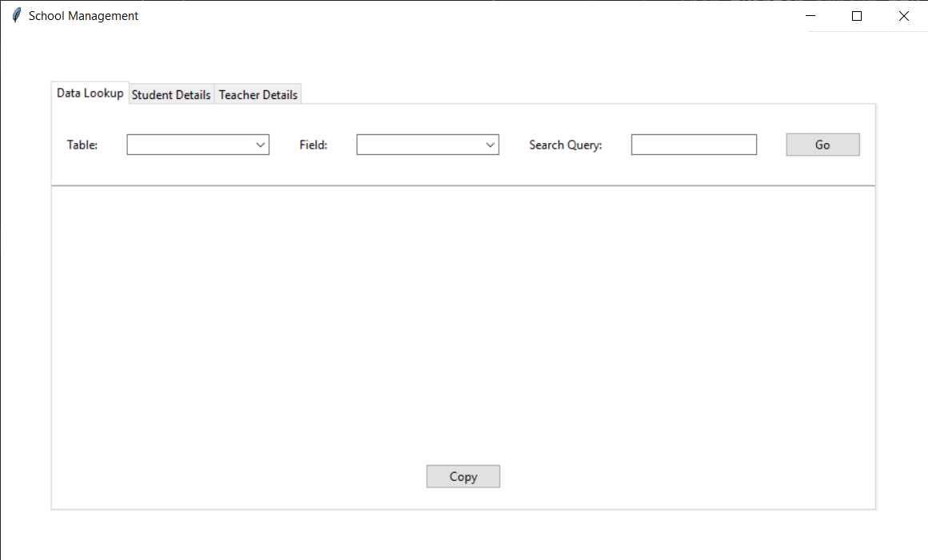Expand the Table dropdown arrow

[261, 145]
